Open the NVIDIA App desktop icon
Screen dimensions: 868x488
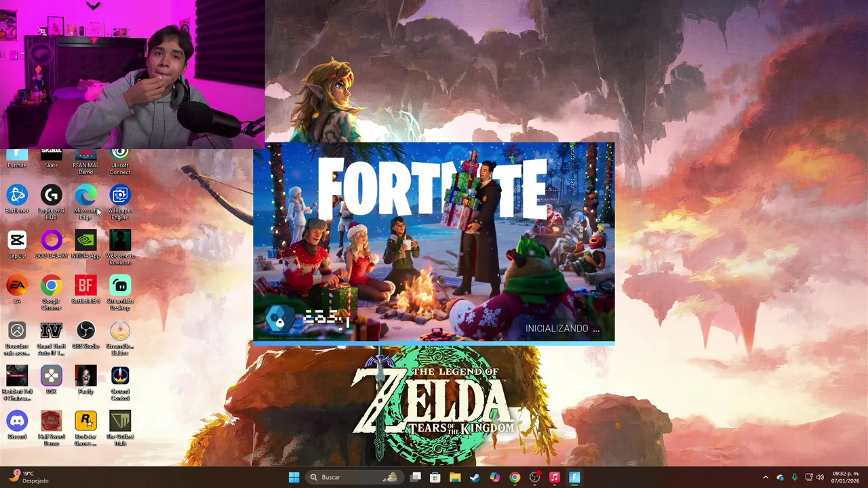[x=85, y=245]
